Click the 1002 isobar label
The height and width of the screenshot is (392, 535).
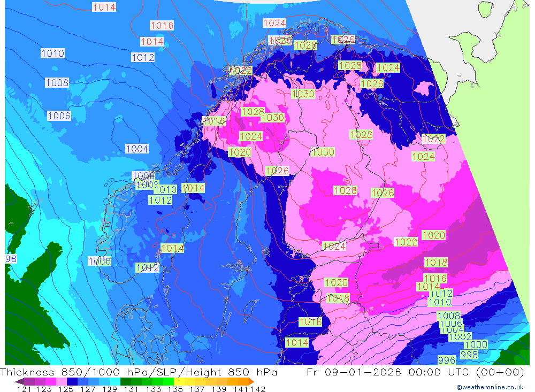460,337
